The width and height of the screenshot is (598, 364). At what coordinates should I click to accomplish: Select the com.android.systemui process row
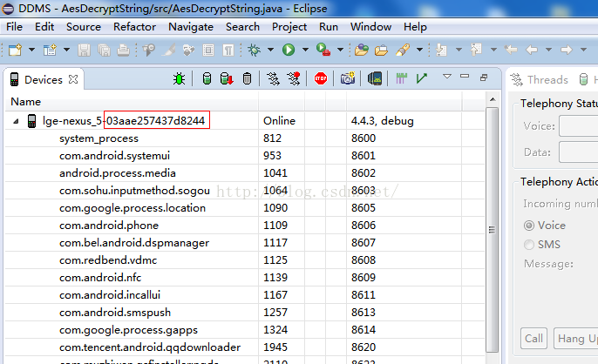(245, 156)
